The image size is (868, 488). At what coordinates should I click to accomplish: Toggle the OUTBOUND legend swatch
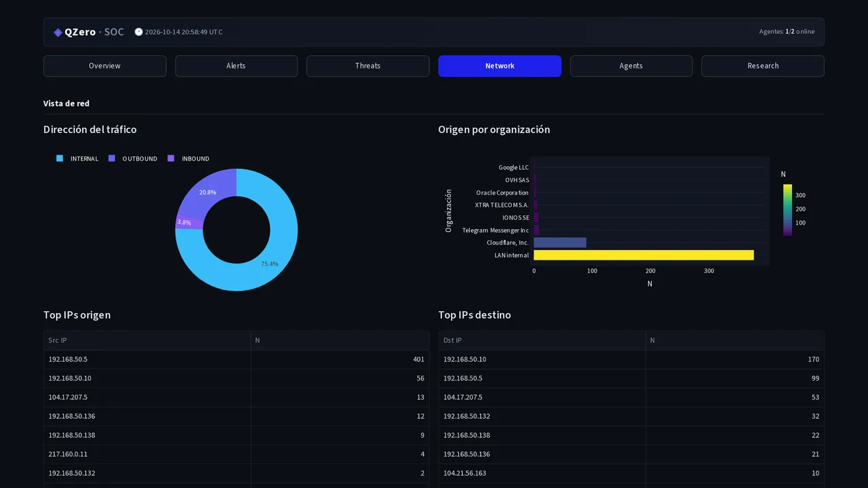click(112, 159)
